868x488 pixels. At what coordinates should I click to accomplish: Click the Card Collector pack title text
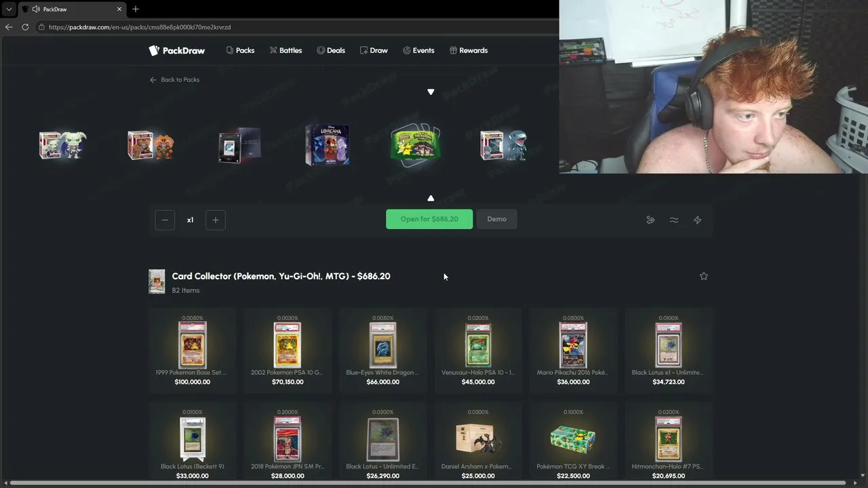pyautogui.click(x=281, y=276)
